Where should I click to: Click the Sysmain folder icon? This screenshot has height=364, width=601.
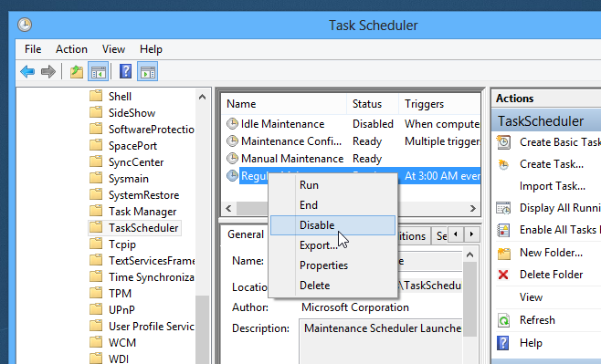coord(96,178)
